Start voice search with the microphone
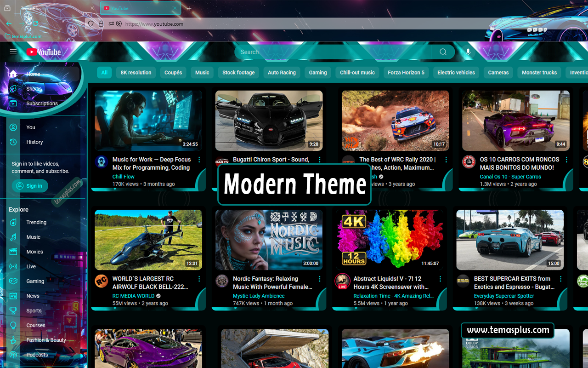 click(468, 52)
